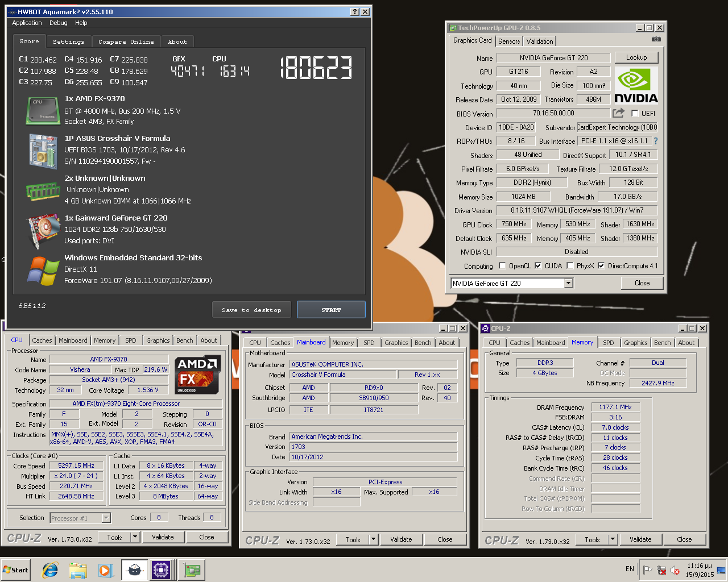Toggle the DirectCompute 4.1 checkbox
Viewport: 728px width, 582px height.
601,265
